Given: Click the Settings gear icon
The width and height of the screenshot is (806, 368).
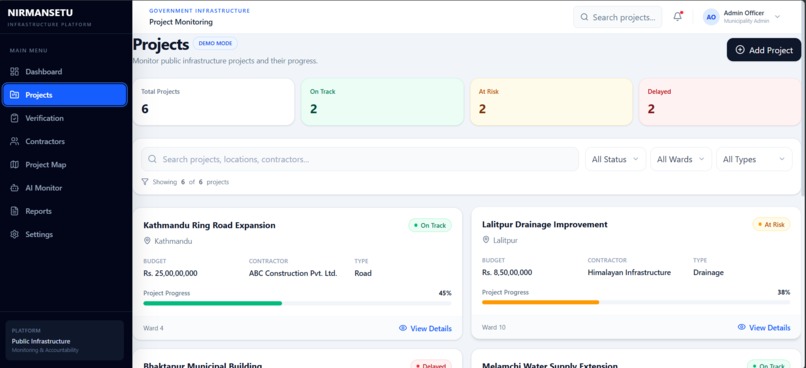Looking at the screenshot, I should [x=14, y=234].
